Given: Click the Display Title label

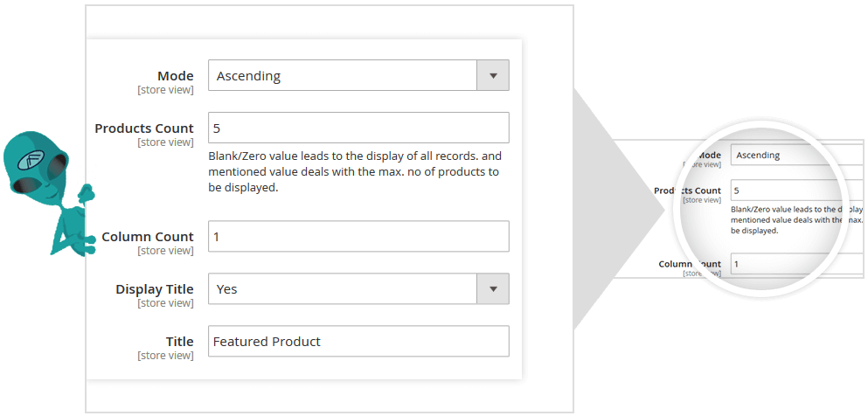Looking at the screenshot, I should point(155,289).
